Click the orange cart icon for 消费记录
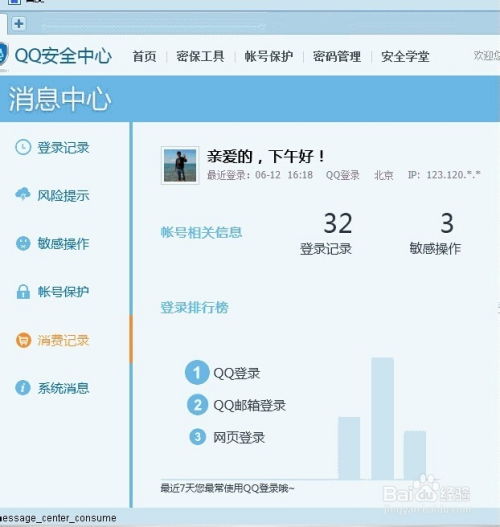500x527 pixels. coord(23,340)
